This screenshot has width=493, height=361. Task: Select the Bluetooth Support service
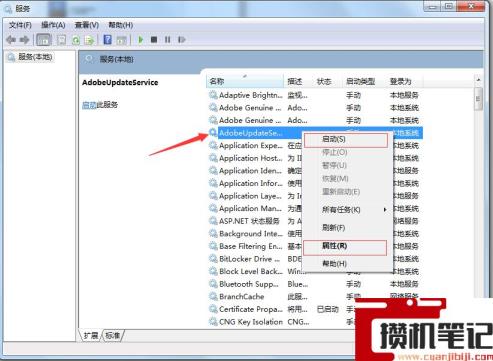[x=314, y=284]
